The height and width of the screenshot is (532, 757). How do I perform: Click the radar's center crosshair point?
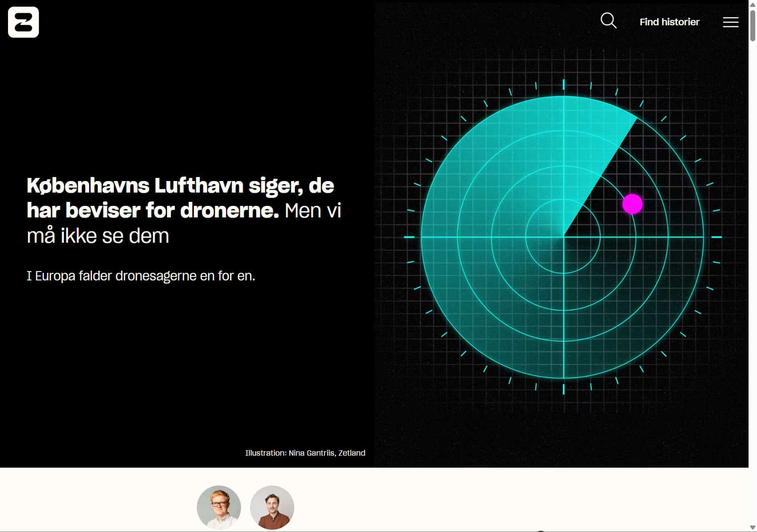tap(563, 237)
